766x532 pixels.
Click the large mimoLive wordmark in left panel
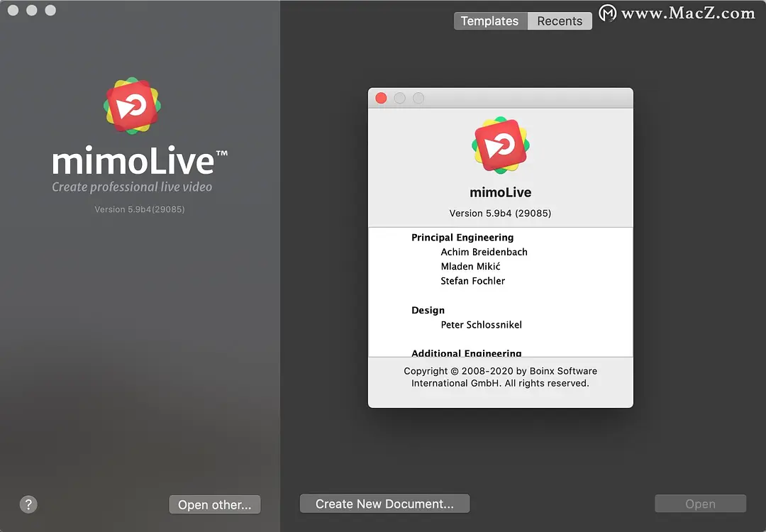(x=139, y=160)
